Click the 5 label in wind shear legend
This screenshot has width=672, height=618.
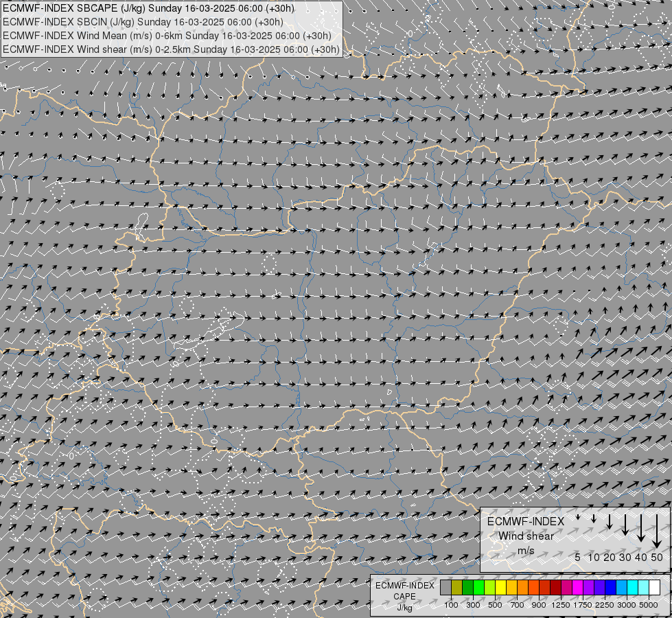tap(578, 558)
